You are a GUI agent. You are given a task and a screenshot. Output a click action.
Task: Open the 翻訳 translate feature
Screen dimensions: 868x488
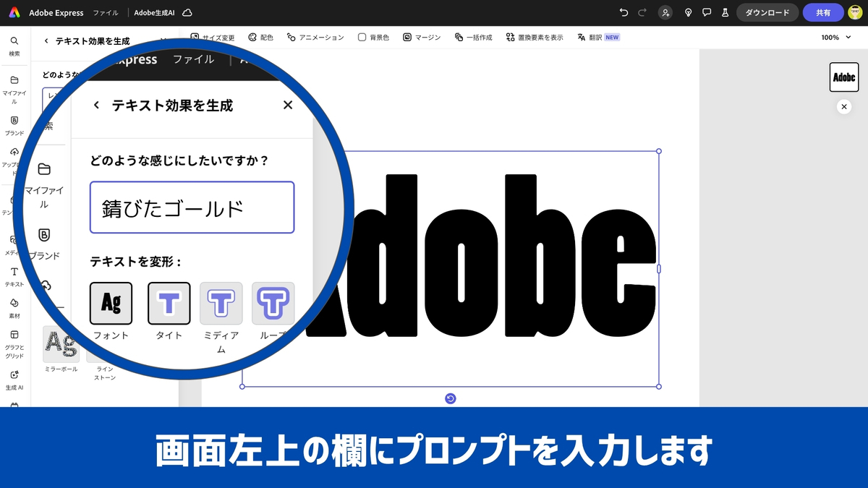pyautogui.click(x=590, y=37)
